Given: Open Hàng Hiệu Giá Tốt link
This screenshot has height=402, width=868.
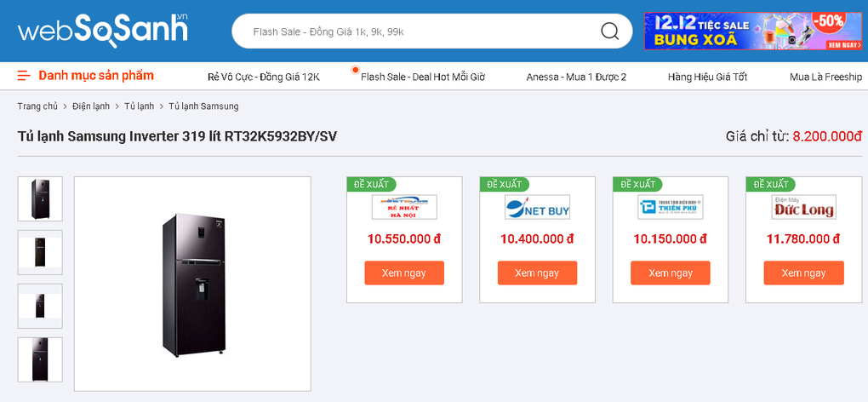Looking at the screenshot, I should click(x=707, y=77).
